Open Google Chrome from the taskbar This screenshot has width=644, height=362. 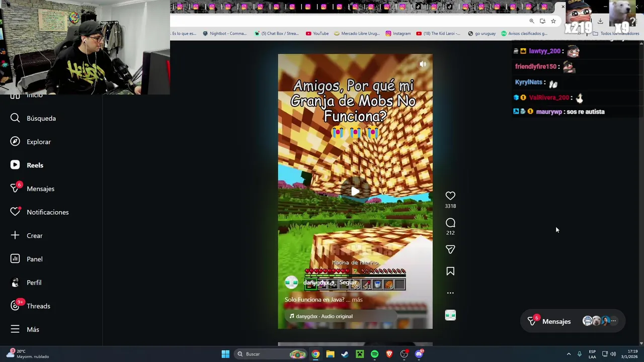coord(315,354)
